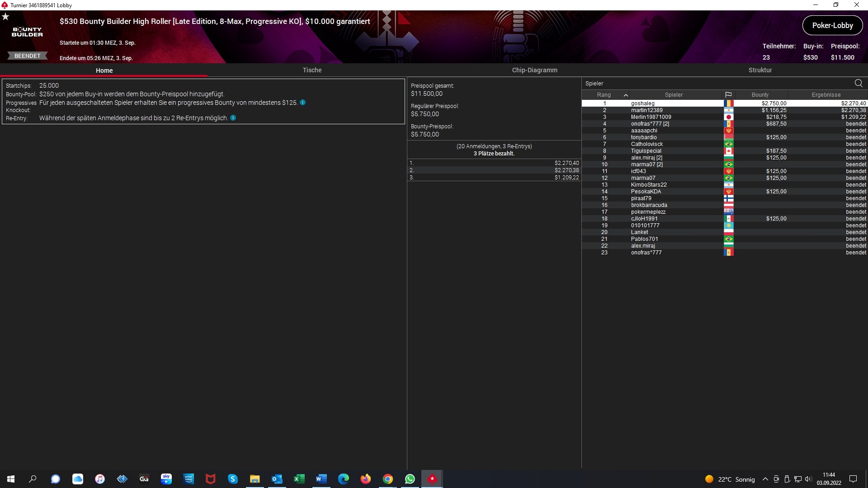This screenshot has width=868, height=488.
Task: Open WhatsApp from the taskbar
Action: coord(410,479)
